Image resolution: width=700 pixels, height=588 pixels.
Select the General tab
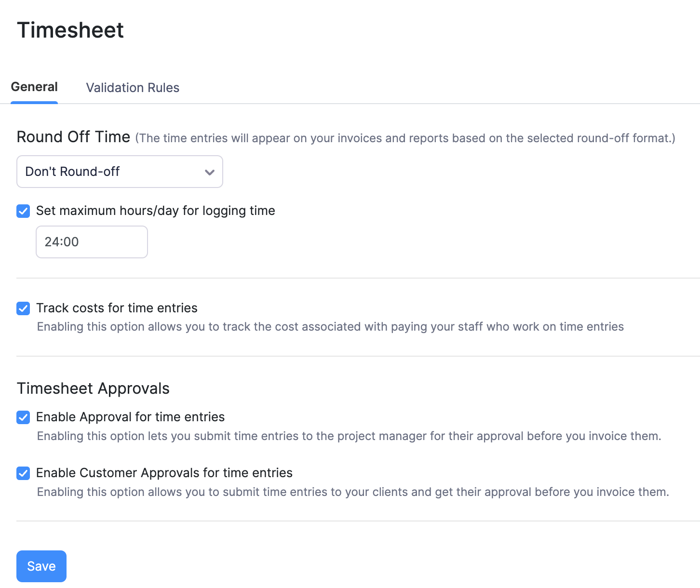click(x=34, y=87)
